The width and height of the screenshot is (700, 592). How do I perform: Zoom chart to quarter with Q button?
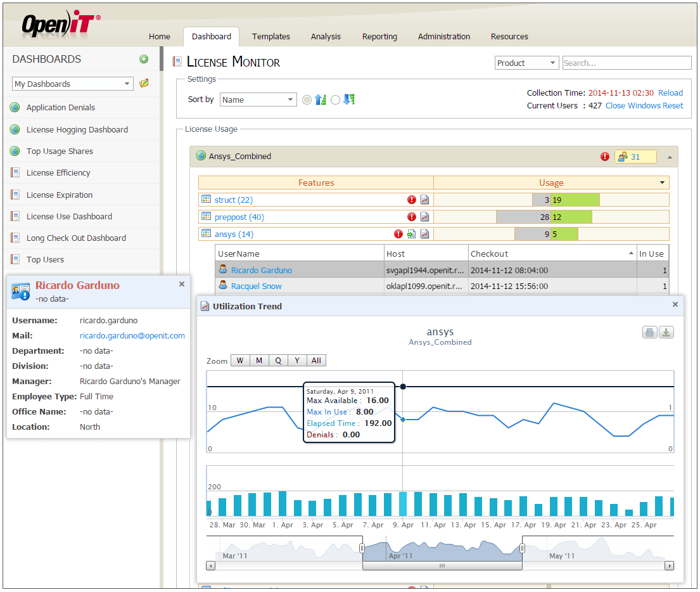click(x=278, y=361)
